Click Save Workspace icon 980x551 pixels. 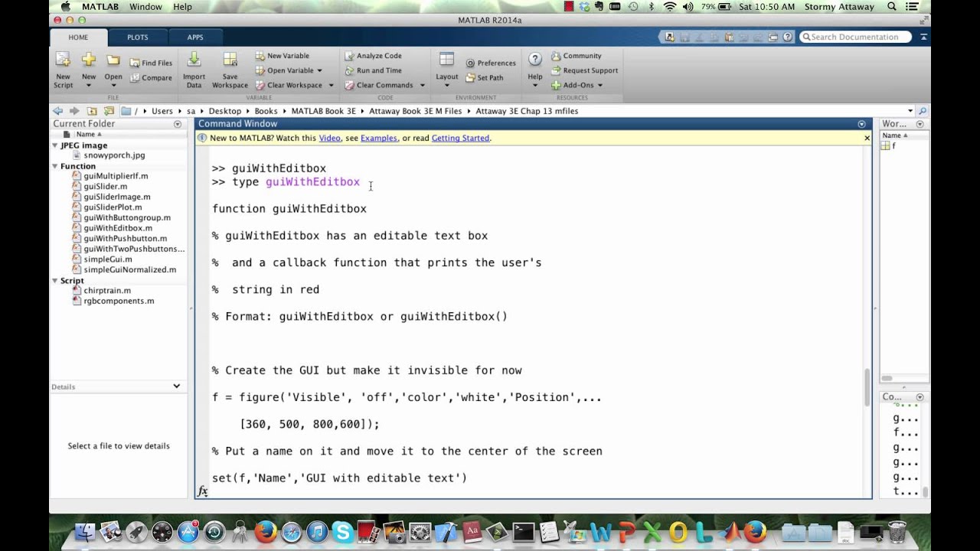230,60
